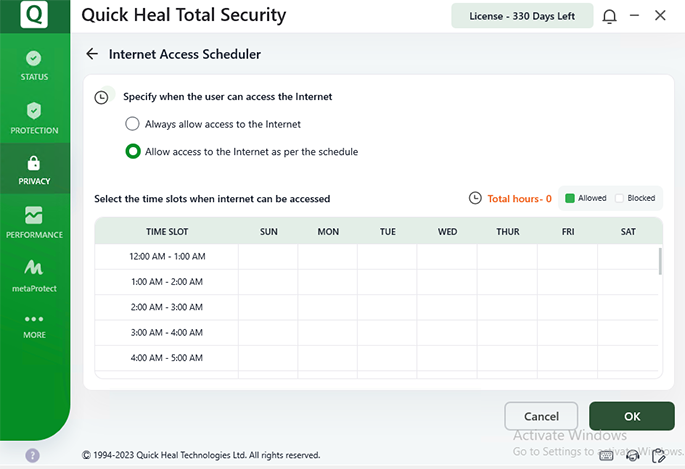Open the virtual keyboard icon
The height and width of the screenshot is (469, 685).
(606, 456)
